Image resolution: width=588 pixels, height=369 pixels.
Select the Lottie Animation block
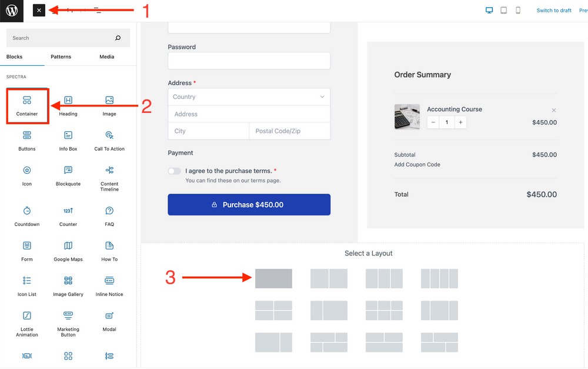coord(27,321)
